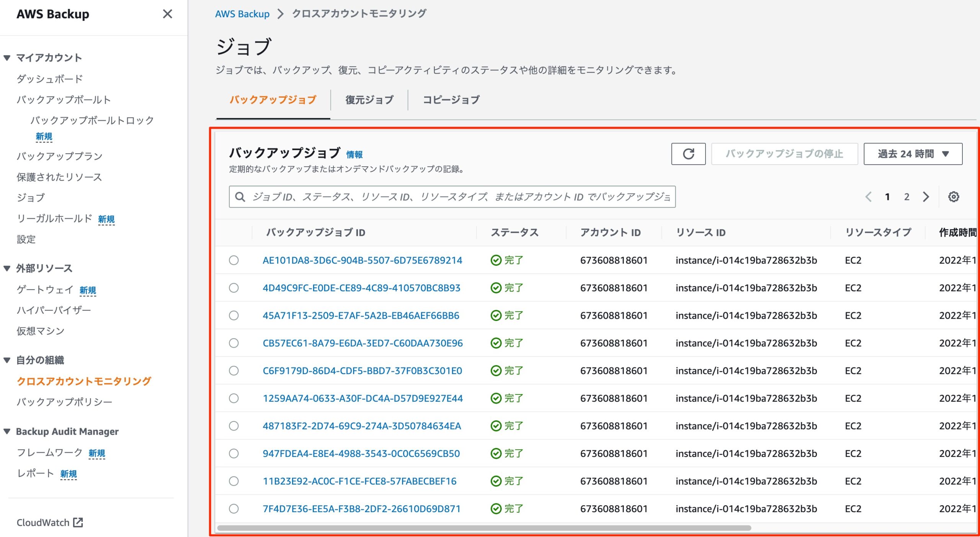Click the backup job search field
Image resolution: width=980 pixels, height=537 pixels.
[x=452, y=197]
